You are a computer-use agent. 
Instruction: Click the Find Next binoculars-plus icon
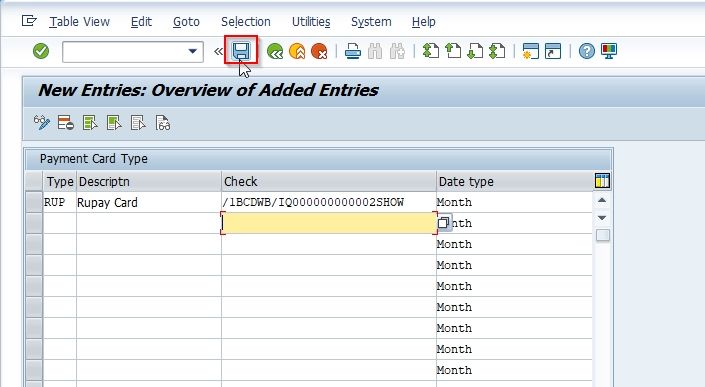point(397,51)
